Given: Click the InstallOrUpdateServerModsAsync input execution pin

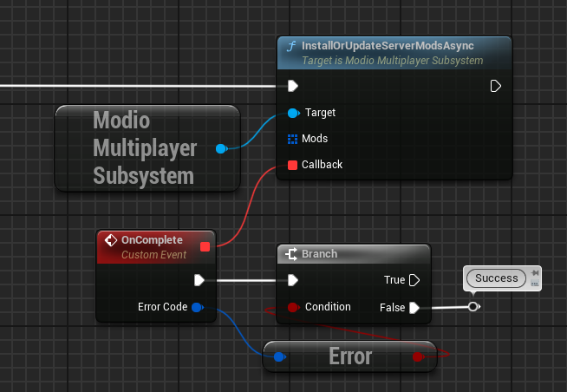Looking at the screenshot, I should coord(292,86).
